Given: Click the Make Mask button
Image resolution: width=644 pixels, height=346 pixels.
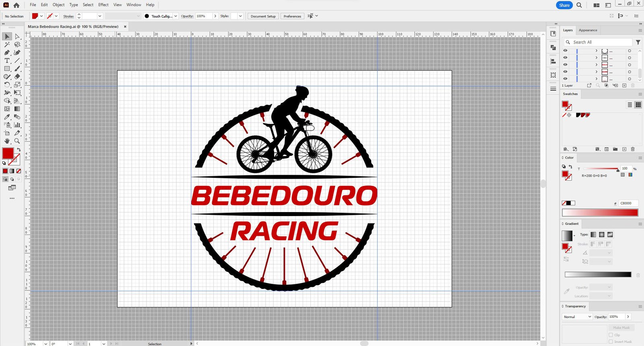Looking at the screenshot, I should 622,327.
